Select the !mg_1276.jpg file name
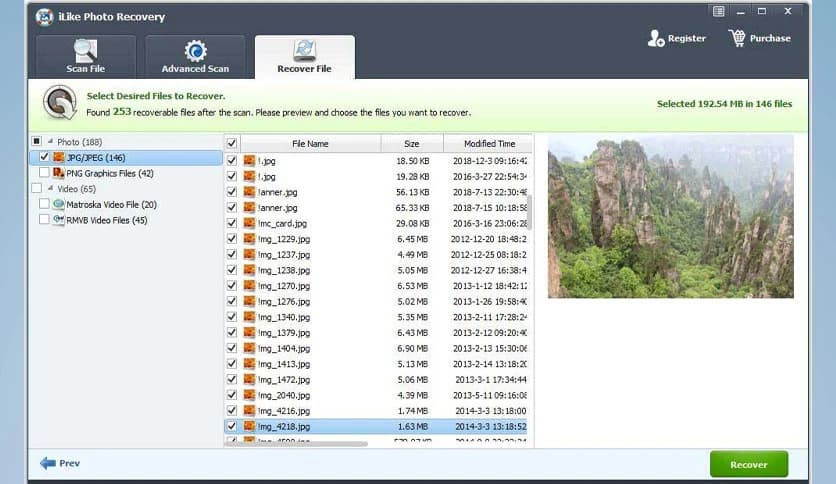Screen dimensions: 836x484 pos(284,301)
